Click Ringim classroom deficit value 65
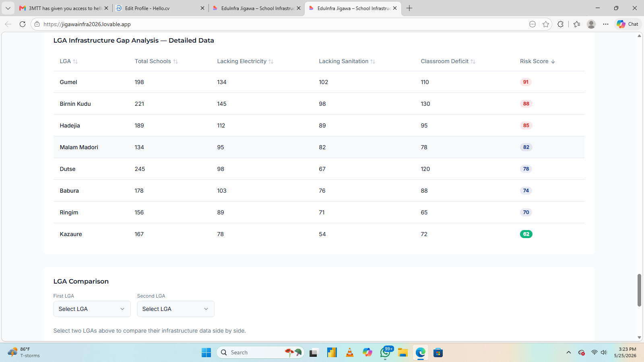 (x=424, y=212)
